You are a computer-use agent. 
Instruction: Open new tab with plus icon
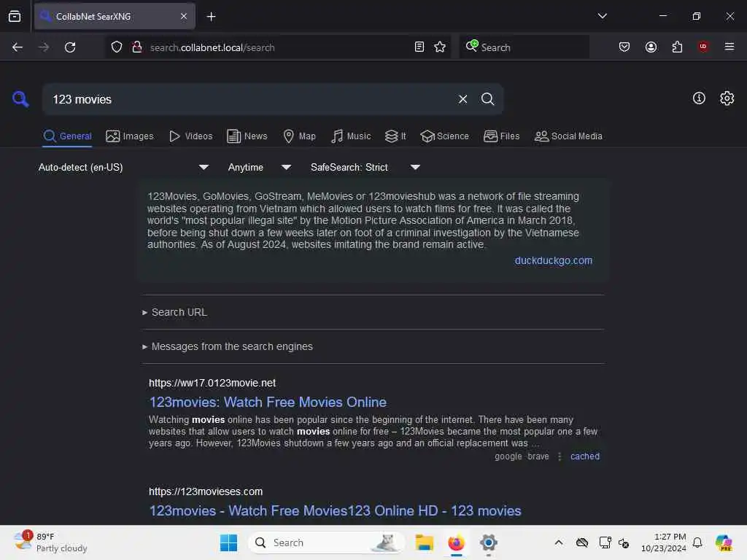[x=211, y=17]
